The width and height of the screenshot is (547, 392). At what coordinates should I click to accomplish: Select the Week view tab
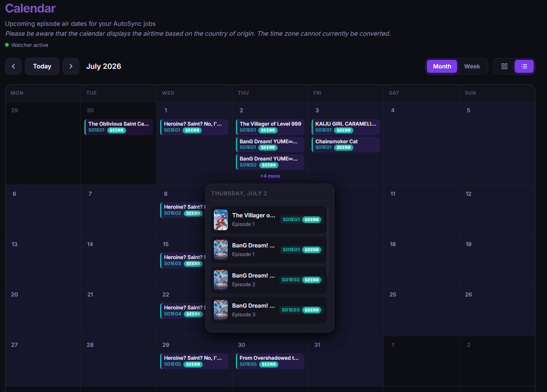tap(472, 66)
